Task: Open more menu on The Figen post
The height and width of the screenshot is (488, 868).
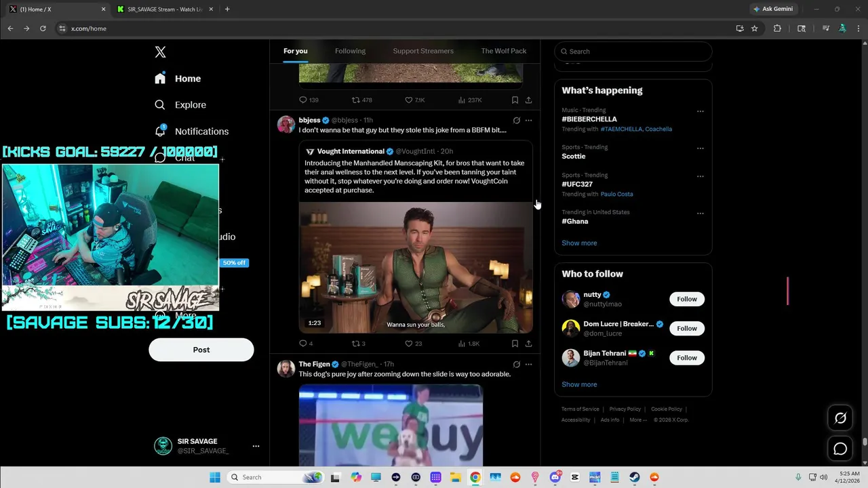Action: click(x=528, y=365)
